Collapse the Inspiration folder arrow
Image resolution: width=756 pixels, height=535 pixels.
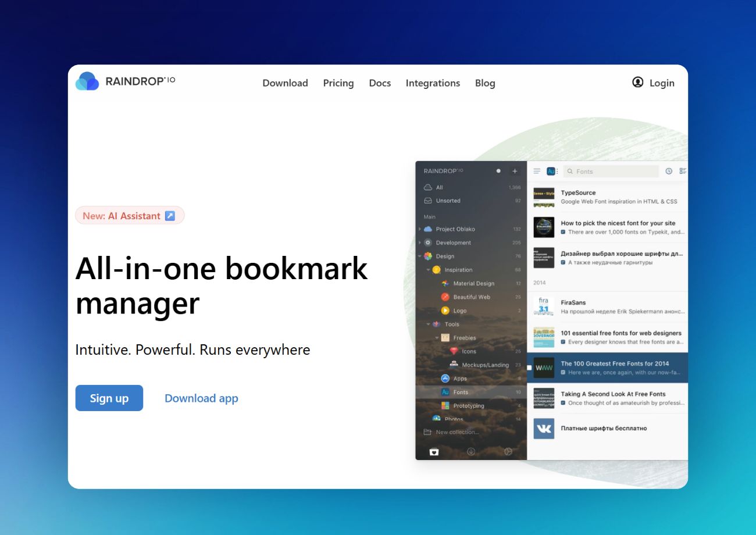429,270
